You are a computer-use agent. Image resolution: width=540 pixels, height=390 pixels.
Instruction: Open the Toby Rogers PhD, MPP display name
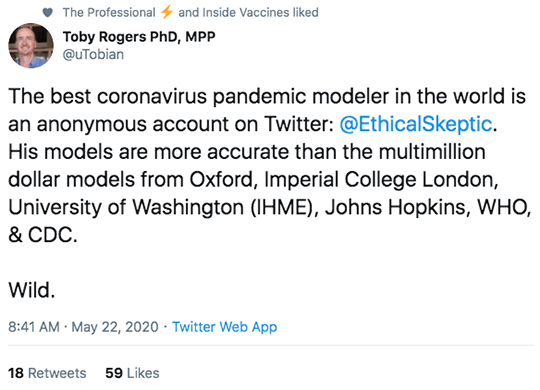click(x=139, y=37)
